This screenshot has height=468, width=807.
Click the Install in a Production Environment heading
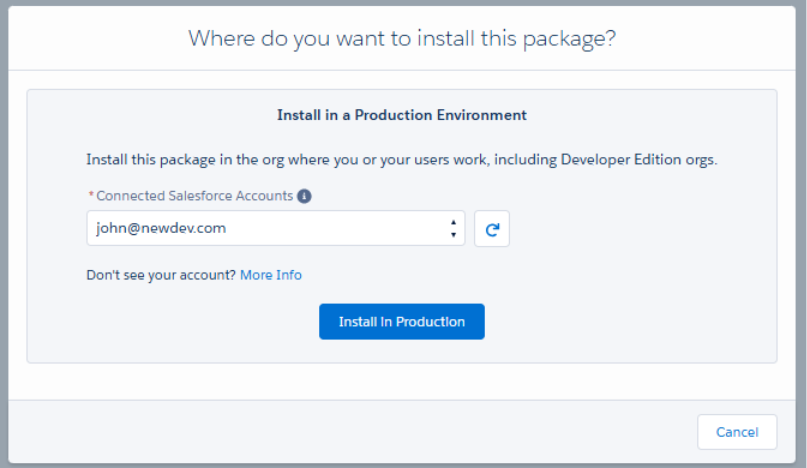tap(402, 115)
